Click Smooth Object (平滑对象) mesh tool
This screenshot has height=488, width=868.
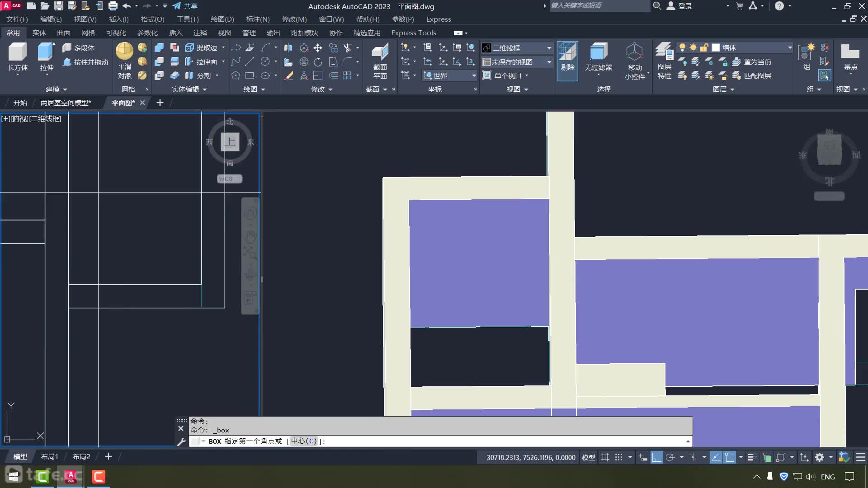(x=124, y=61)
